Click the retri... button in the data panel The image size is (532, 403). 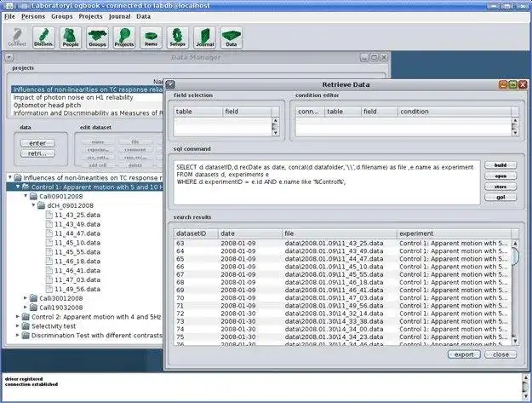click(x=37, y=153)
